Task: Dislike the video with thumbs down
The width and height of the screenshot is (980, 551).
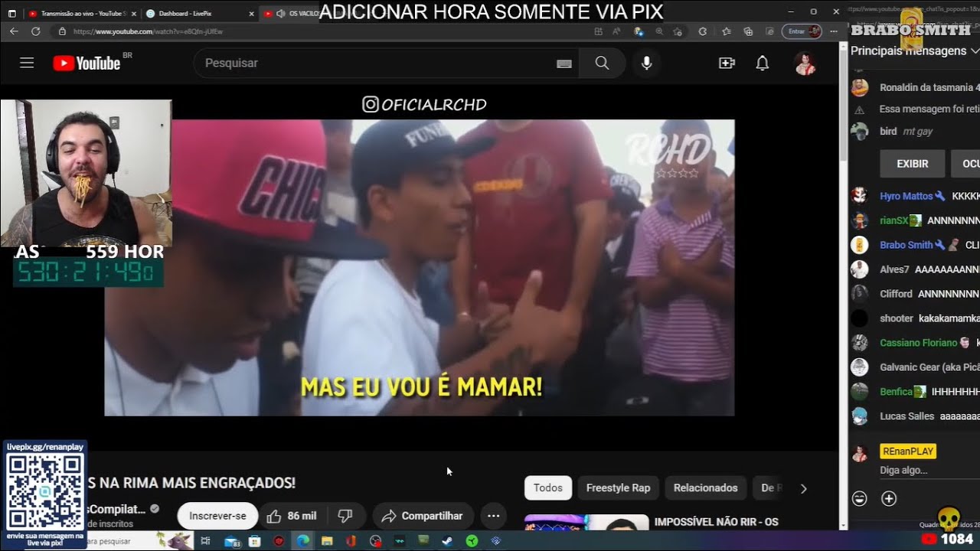Action: (345, 516)
